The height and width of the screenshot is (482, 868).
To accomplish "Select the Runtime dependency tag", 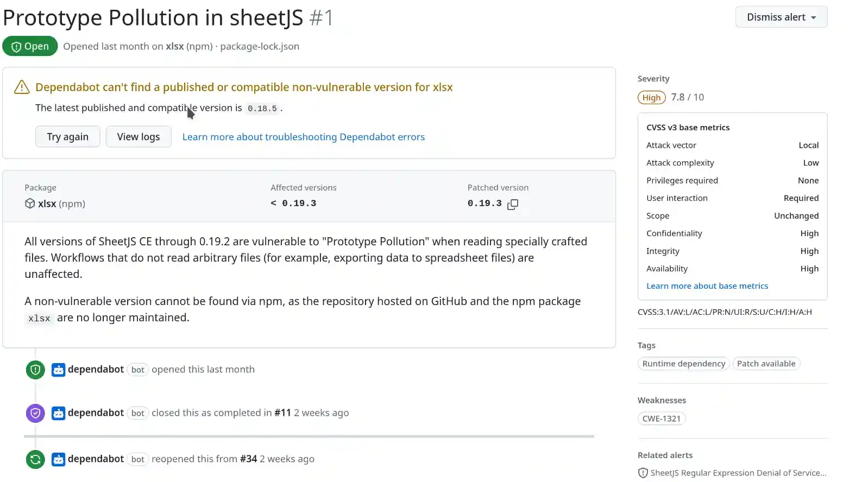I will 683,364.
